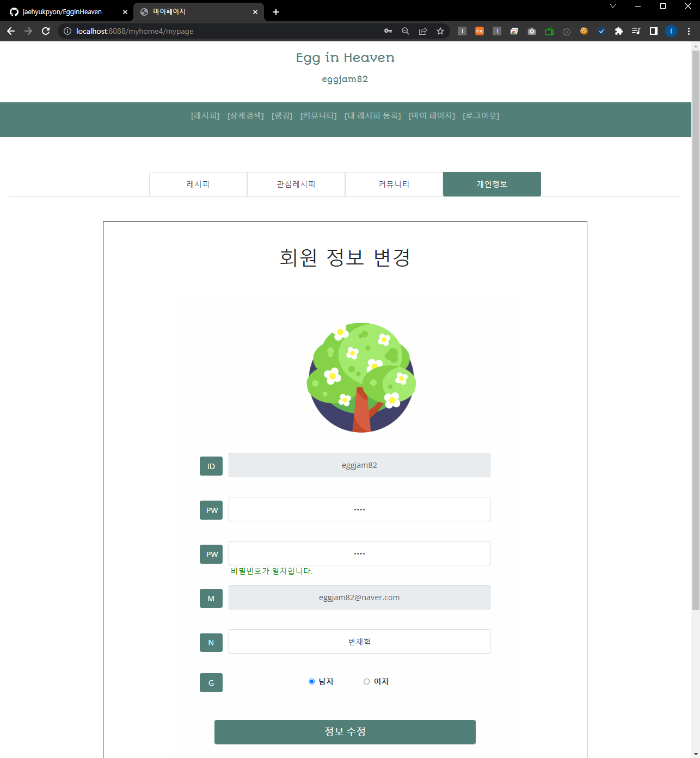700x758 pixels.
Task: Click the 로그아웃 link in the navigation
Action: (x=481, y=115)
